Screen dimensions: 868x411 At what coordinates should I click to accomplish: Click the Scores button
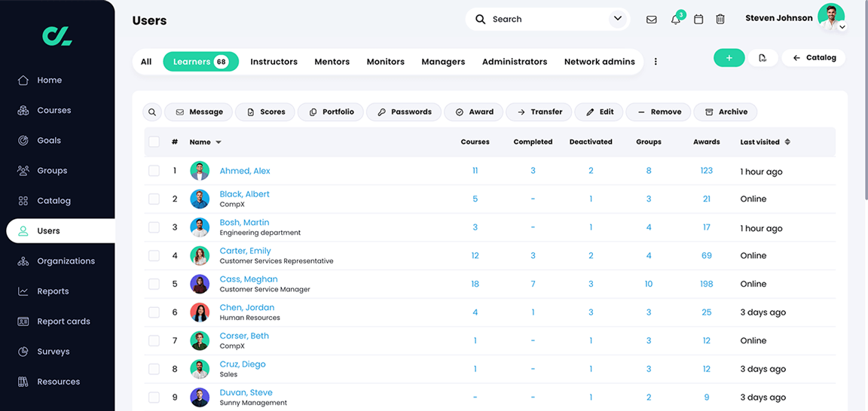tap(264, 111)
